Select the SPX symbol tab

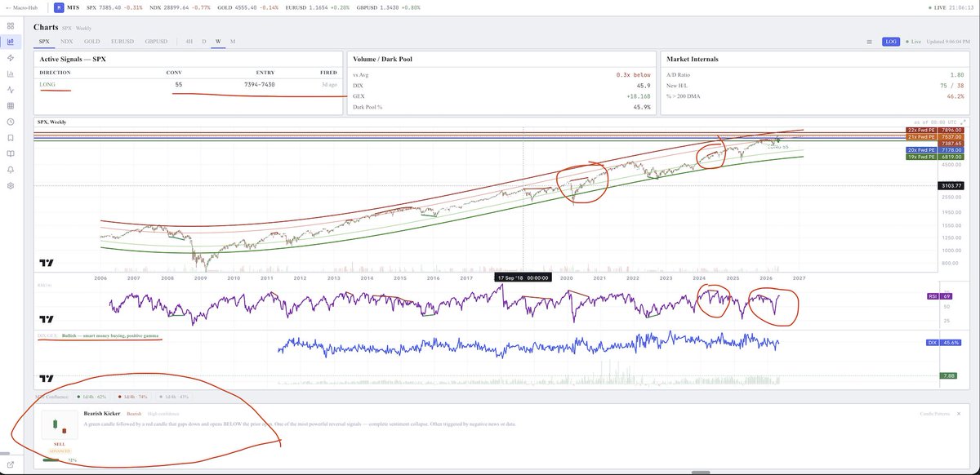[x=43, y=41]
